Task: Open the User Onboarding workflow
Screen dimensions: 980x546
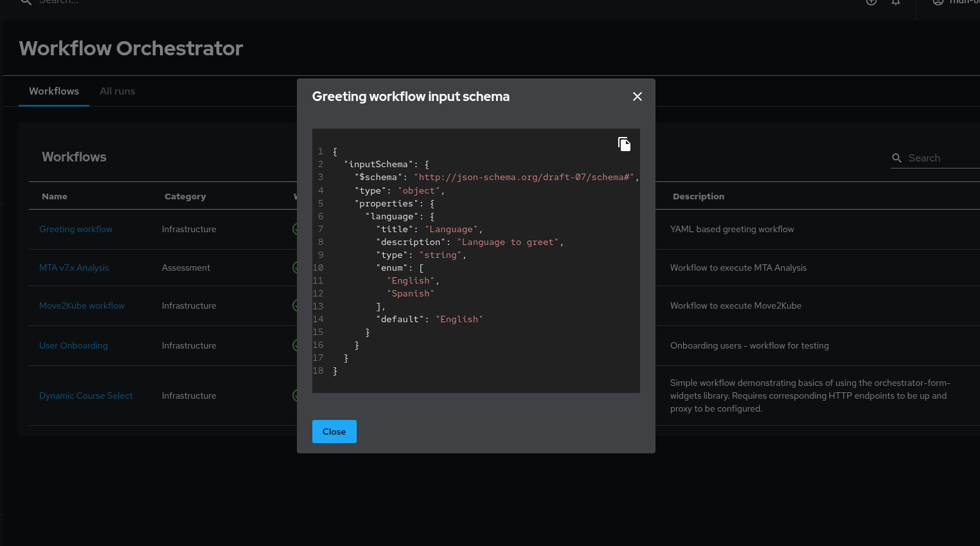Action: click(x=73, y=345)
